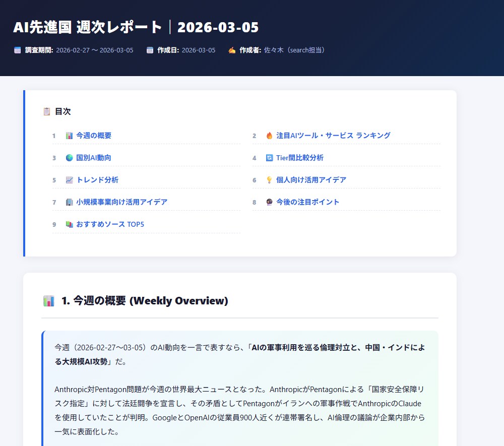504x446 pixels.
Task: Click the bar chart icon beside 今週の概要 link
Action: pyautogui.click(x=69, y=136)
